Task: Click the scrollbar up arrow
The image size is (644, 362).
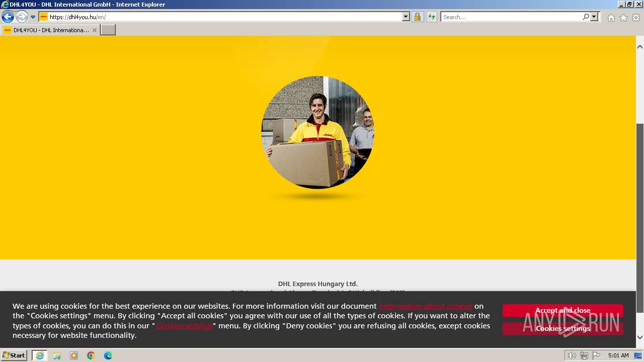Action: (640, 47)
